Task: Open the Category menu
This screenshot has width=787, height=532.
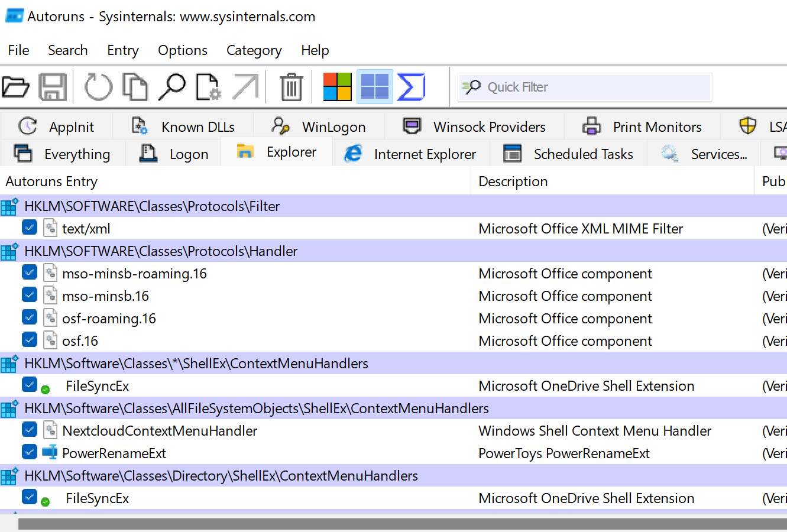Action: (254, 50)
